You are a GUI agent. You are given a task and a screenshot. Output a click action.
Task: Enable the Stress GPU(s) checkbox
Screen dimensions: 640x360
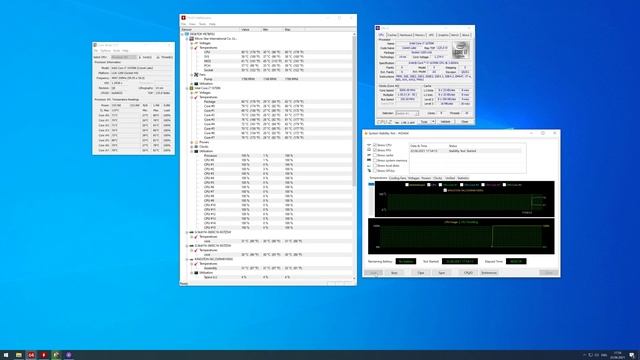point(375,171)
